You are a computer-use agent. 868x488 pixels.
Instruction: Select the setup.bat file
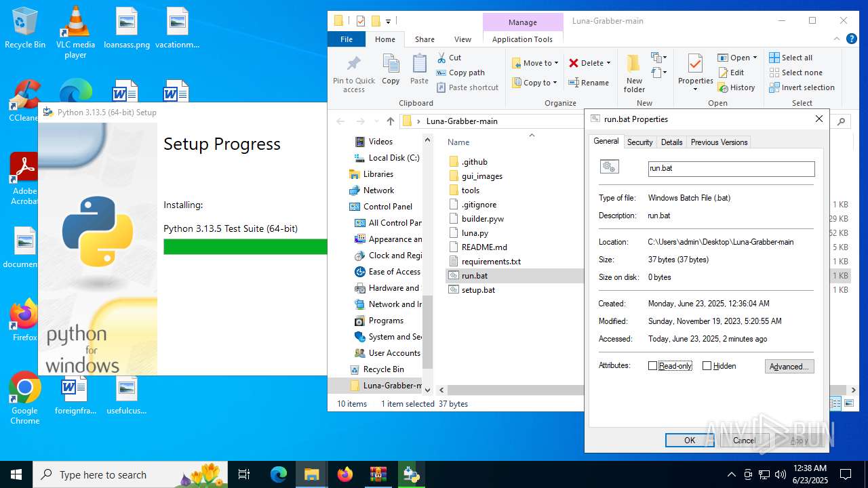[478, 290]
